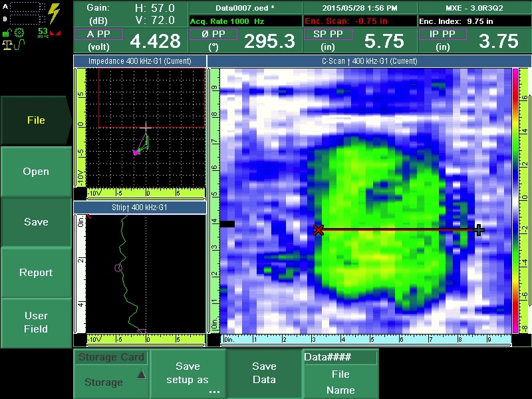Image resolution: width=532 pixels, height=399 pixels.
Task: Click the green gear settings icon
Action: 20,33
